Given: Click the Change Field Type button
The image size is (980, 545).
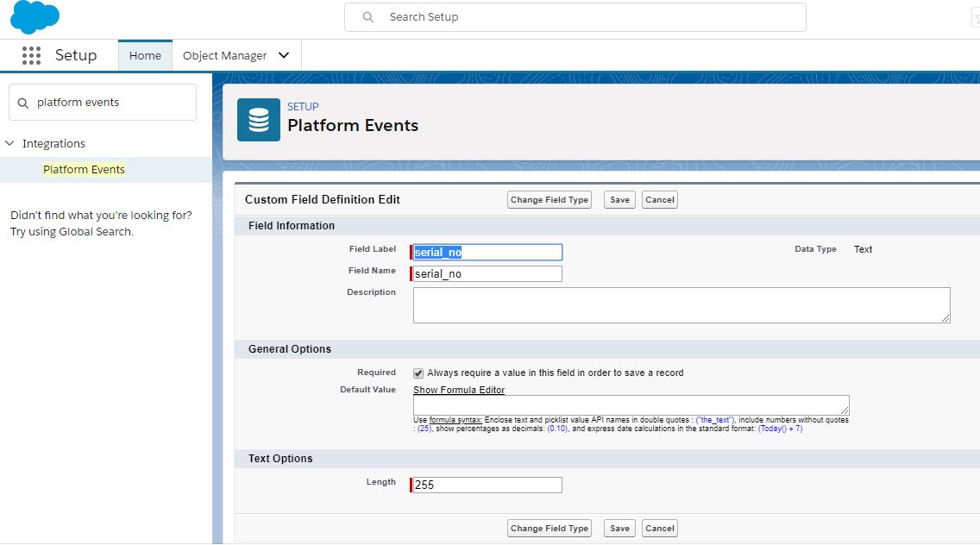Looking at the screenshot, I should click(x=549, y=199).
